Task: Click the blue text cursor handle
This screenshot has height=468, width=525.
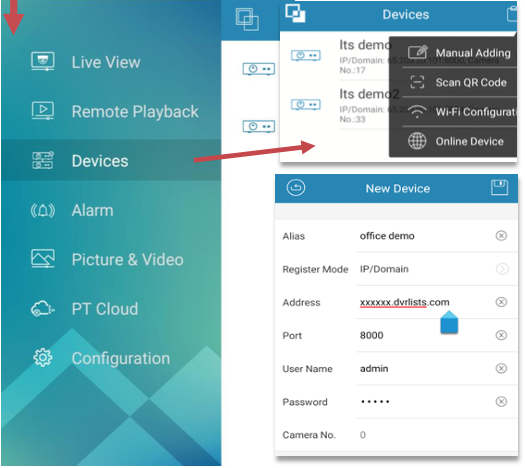Action: click(449, 322)
